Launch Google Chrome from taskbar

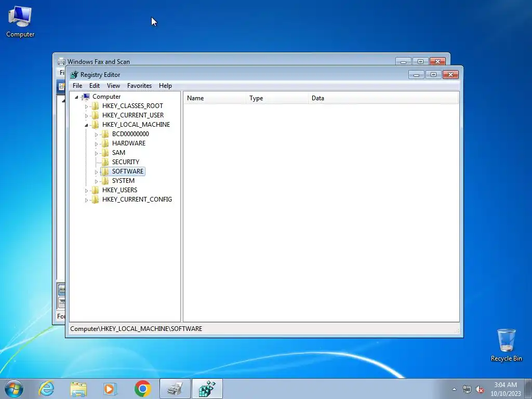click(142, 389)
